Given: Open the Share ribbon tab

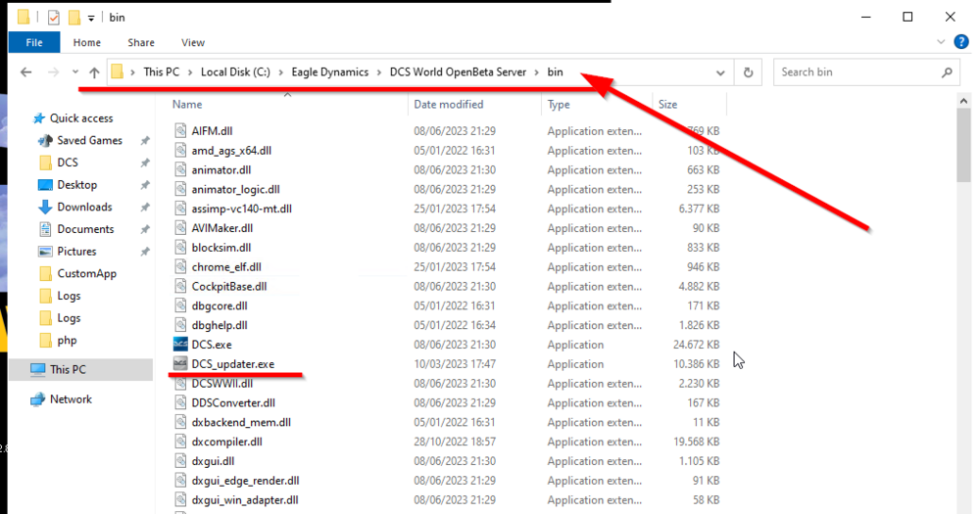Looking at the screenshot, I should 140,42.
